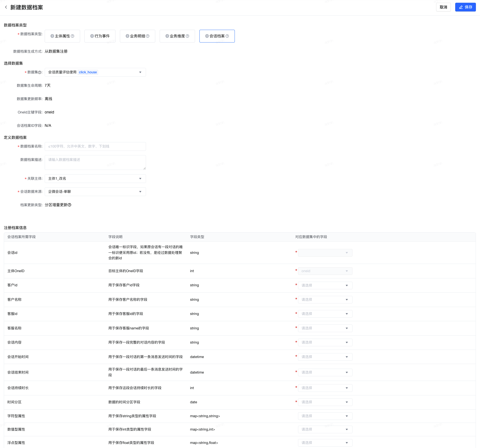The width and height of the screenshot is (480, 448).
Task: Click the globe icon on 行为事件
Action: (92, 36)
